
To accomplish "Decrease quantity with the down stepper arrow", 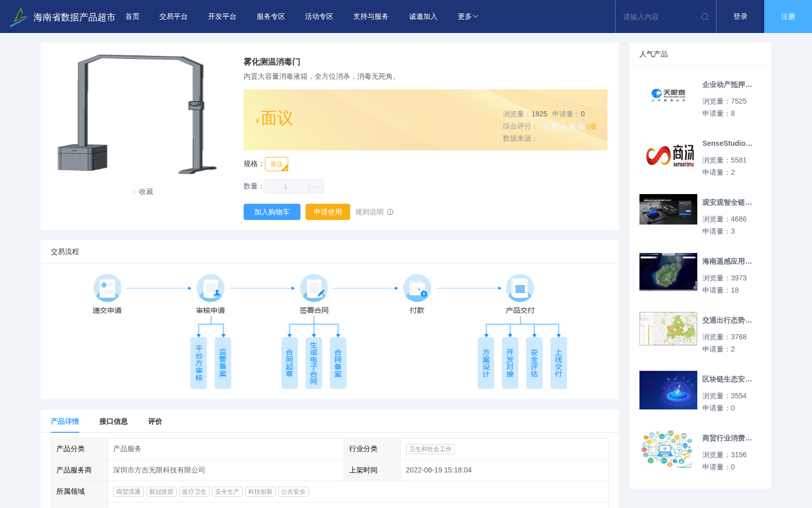I will (316, 189).
